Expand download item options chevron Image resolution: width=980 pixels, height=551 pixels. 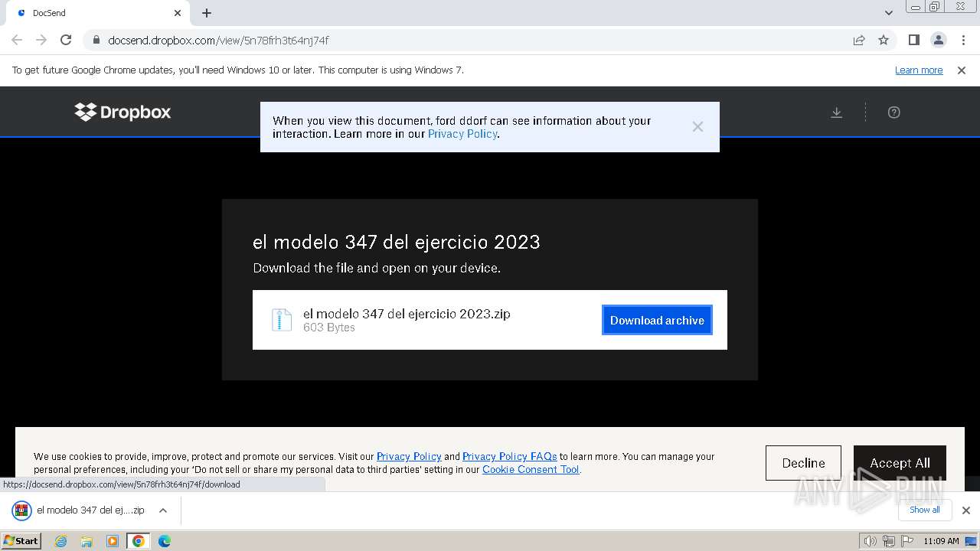[x=163, y=510]
